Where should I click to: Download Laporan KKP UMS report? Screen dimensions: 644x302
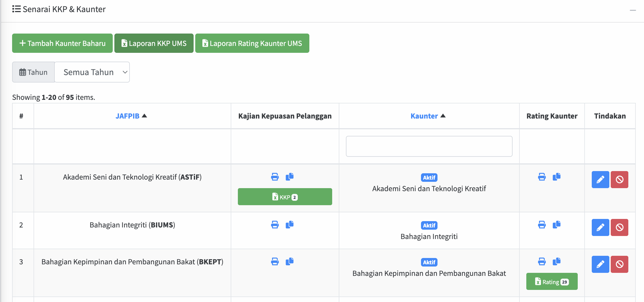point(154,43)
